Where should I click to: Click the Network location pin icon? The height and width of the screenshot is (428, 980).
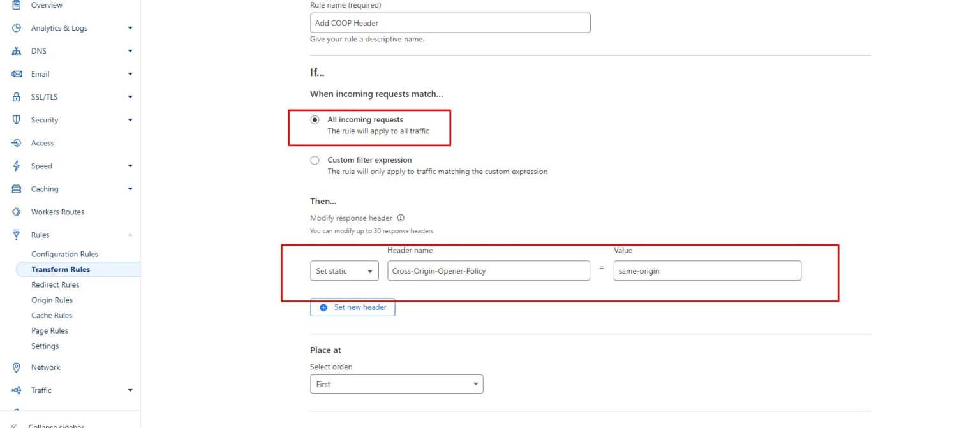tap(17, 367)
